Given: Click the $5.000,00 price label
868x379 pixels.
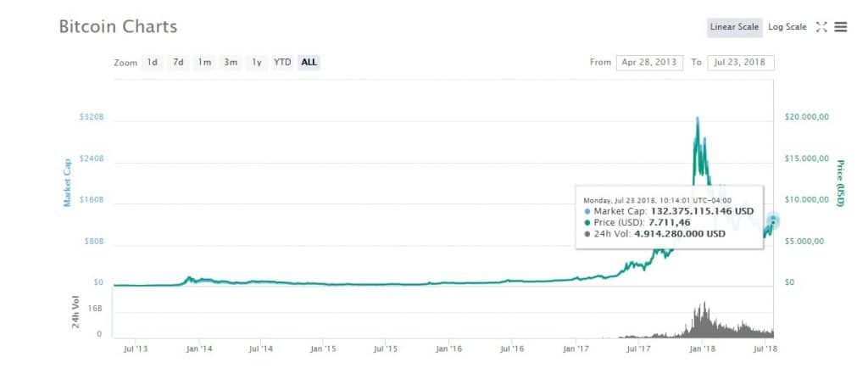Looking at the screenshot, I should point(804,241).
